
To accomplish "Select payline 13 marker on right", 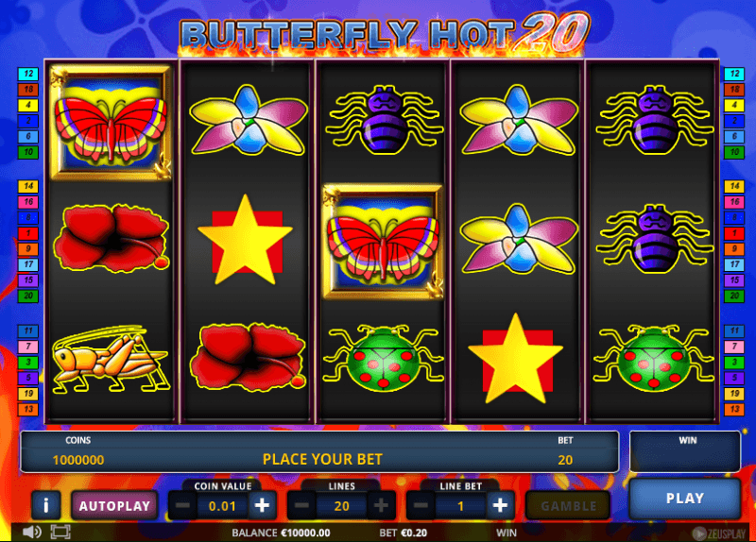I will tap(734, 410).
